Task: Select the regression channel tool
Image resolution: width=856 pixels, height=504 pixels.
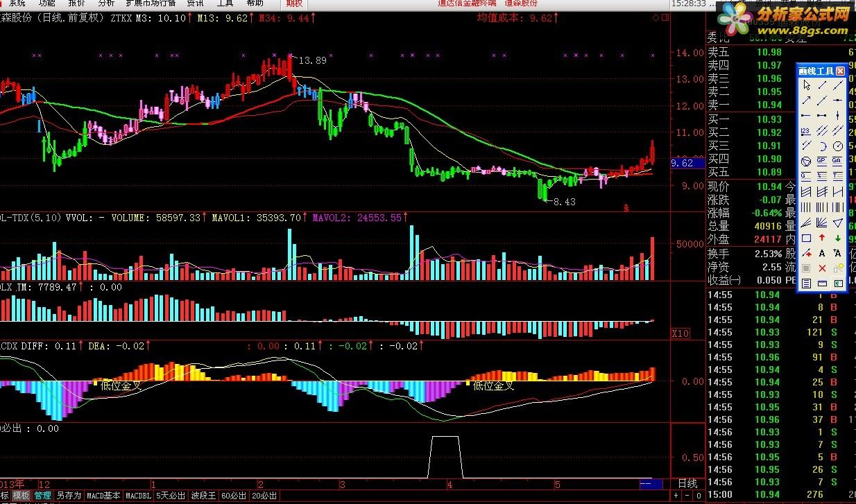Action: click(806, 191)
